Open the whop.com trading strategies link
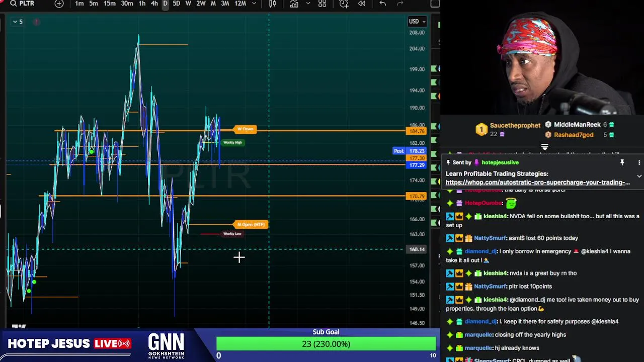Image resolution: width=644 pixels, height=362 pixels. pyautogui.click(x=537, y=183)
